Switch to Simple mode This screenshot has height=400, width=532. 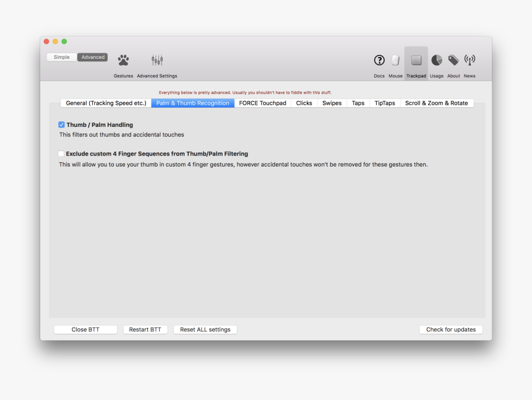(61, 56)
